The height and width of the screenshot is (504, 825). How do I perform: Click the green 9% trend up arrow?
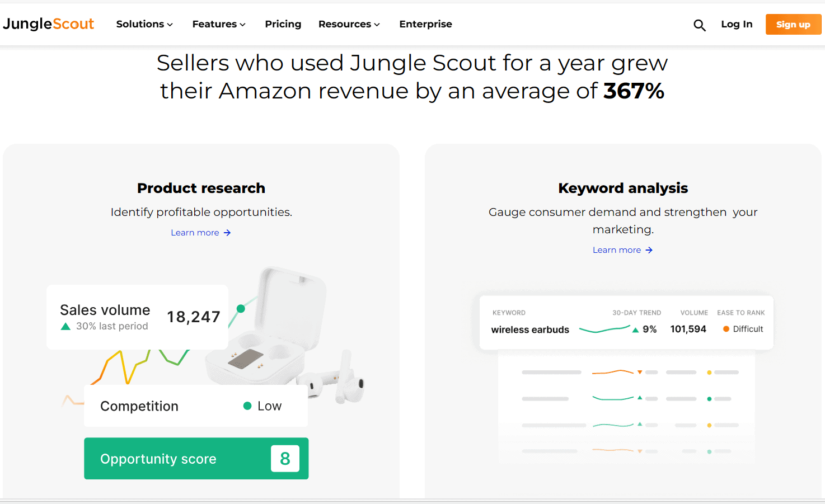click(635, 330)
